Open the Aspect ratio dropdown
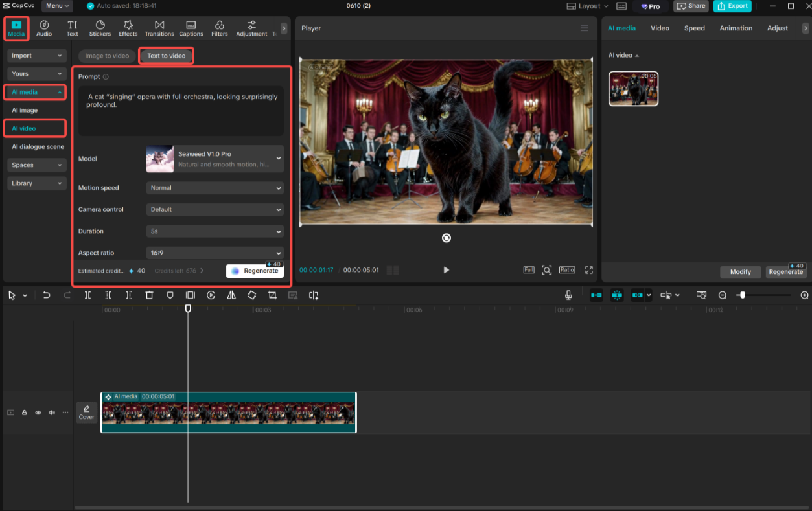 pyautogui.click(x=215, y=253)
